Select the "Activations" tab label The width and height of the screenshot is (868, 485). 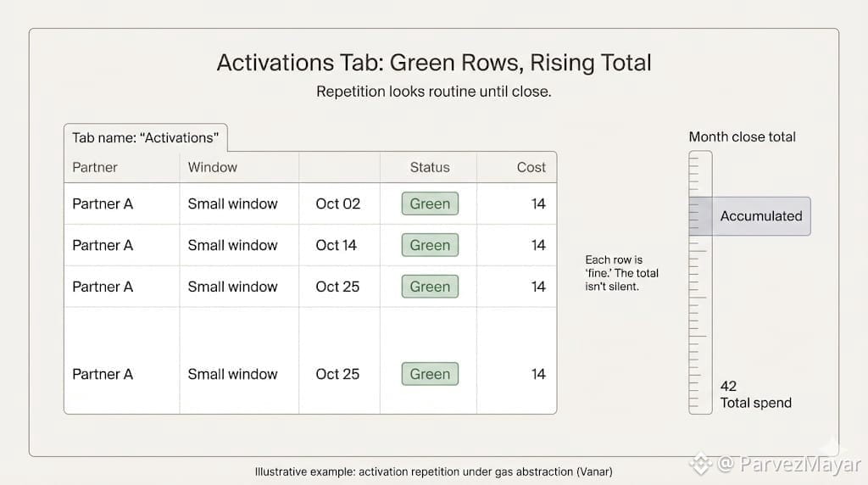(145, 137)
